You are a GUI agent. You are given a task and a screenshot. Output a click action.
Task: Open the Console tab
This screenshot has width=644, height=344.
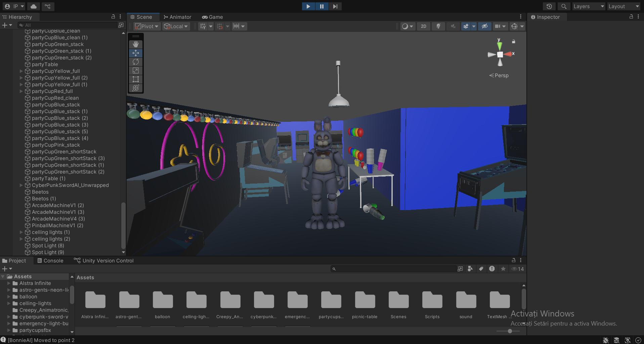click(50, 260)
